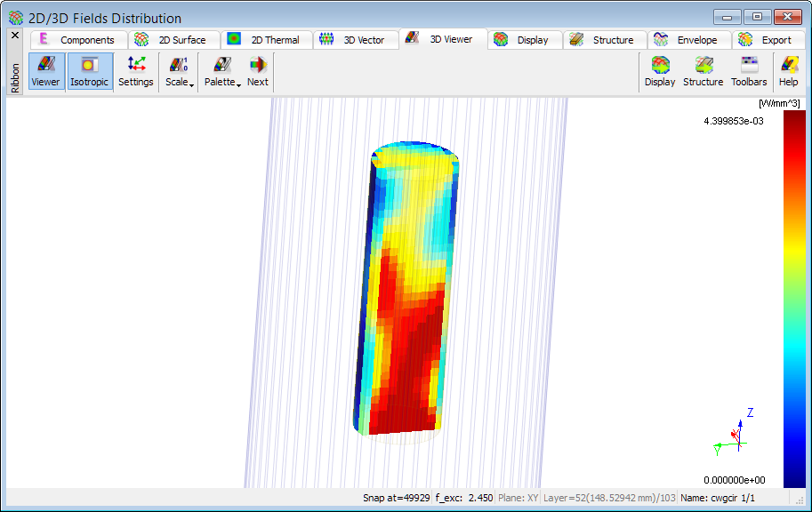Toggle the Isotropic view button

[89, 71]
